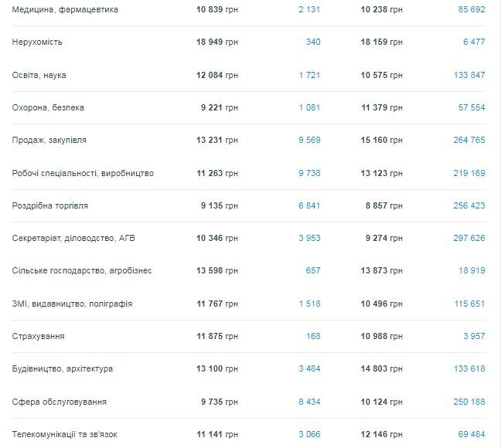The height and width of the screenshot is (448, 501).
Task: Click the 264 765 link for Продаж, закупівля
Action: coord(469,141)
